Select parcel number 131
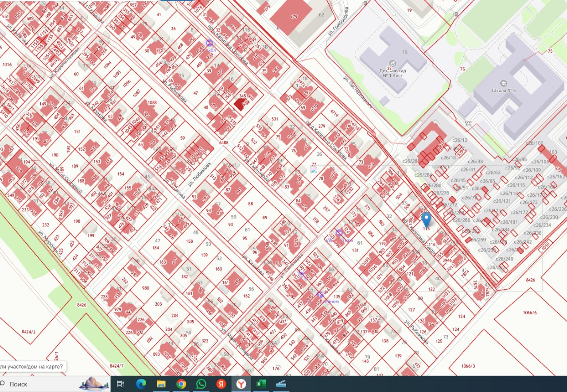The width and height of the screenshot is (567, 392). point(355,250)
